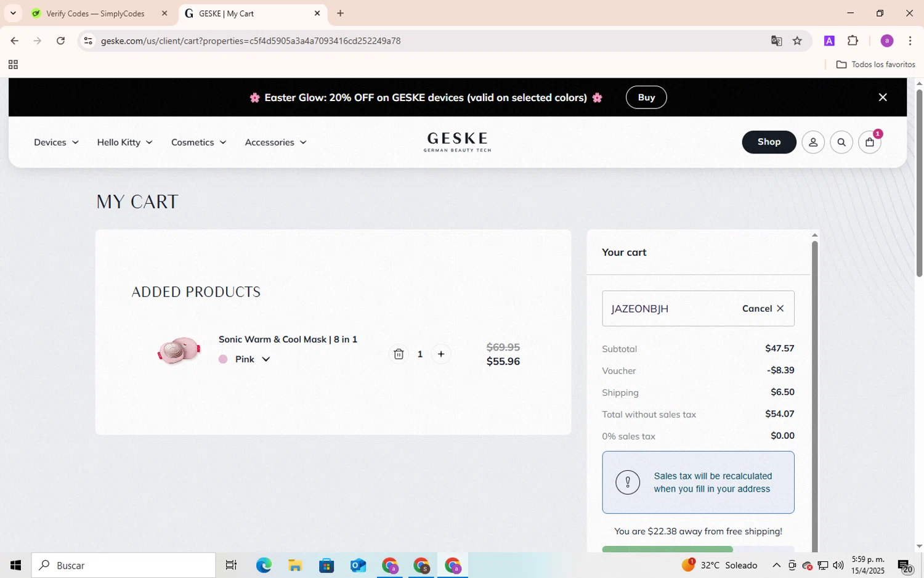This screenshot has width=924, height=578.
Task: Open the tab search dropdown arrow
Action: [x=13, y=13]
